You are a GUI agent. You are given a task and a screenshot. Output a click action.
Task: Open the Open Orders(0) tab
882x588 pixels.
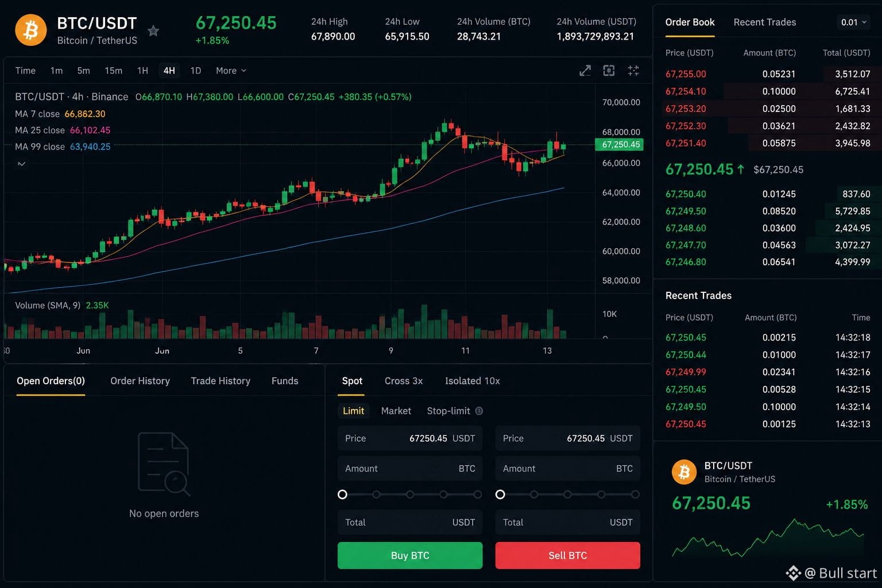tap(51, 381)
